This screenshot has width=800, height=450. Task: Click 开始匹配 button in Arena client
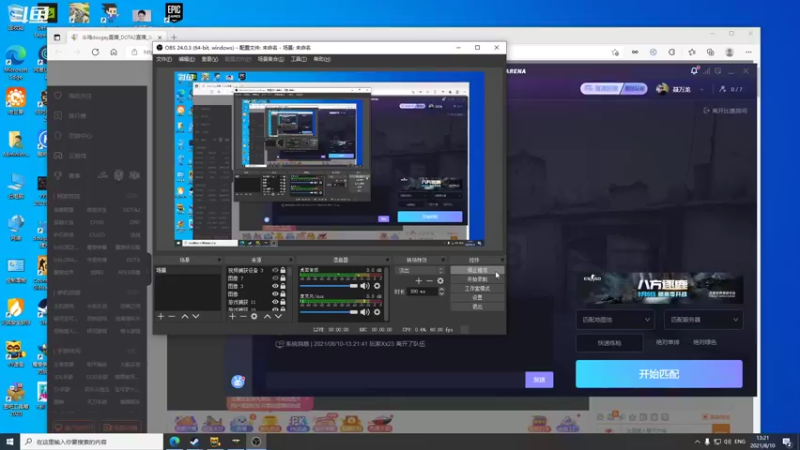(659, 374)
